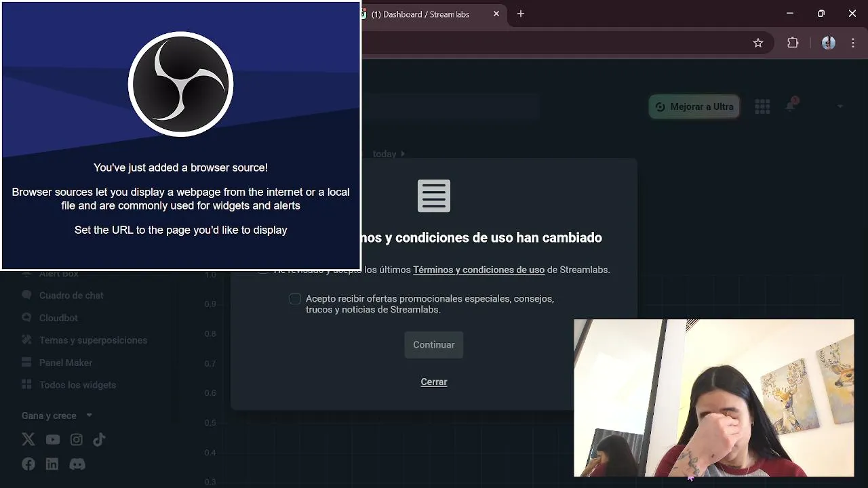Viewport: 868px width, 488px height.
Task: Click the Mejorar a Ultra button
Action: pos(694,106)
